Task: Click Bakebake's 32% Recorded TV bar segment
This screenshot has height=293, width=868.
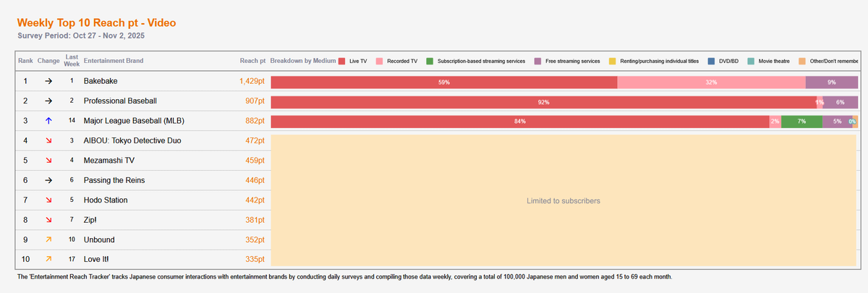Action: point(711,82)
